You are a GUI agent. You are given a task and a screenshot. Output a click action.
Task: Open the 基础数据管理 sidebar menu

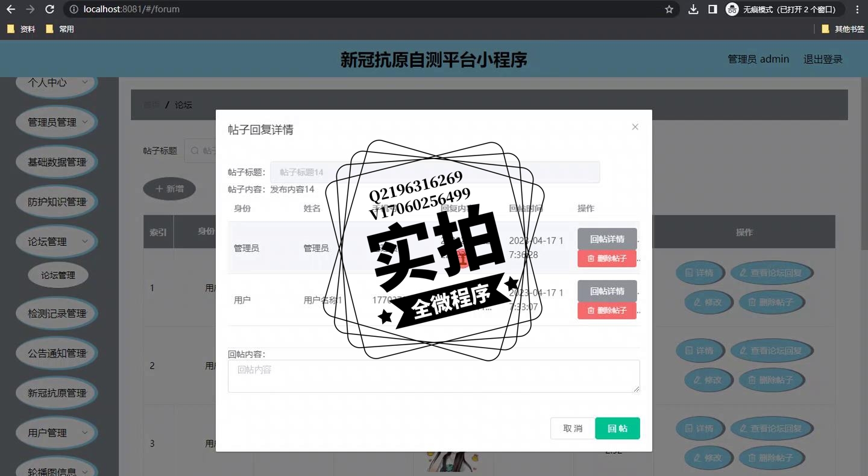[x=56, y=162]
